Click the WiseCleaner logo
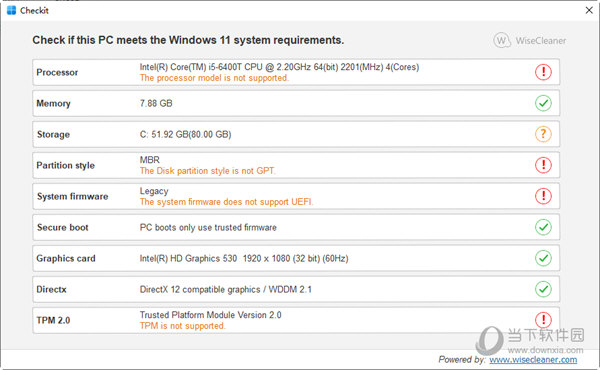This screenshot has width=600, height=370. (x=530, y=40)
